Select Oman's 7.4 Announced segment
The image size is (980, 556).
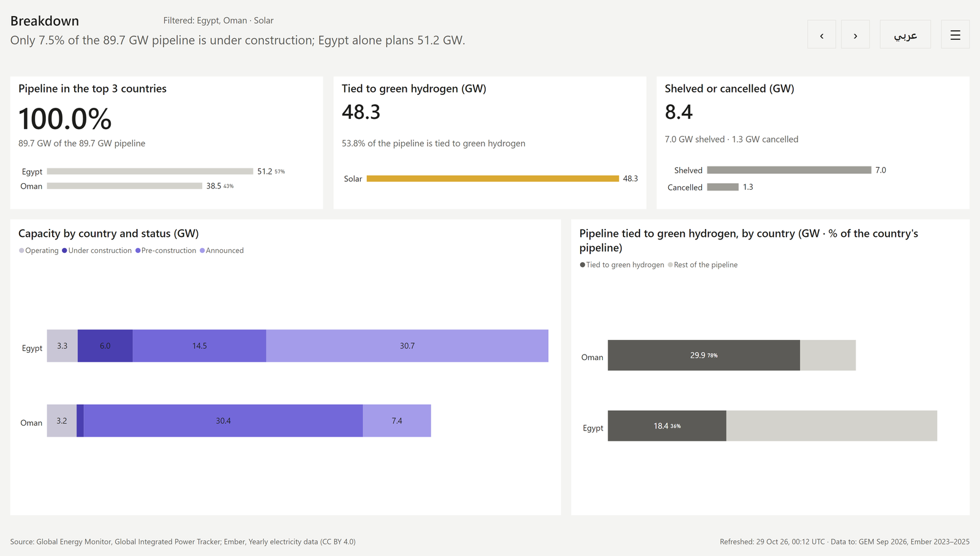point(397,421)
